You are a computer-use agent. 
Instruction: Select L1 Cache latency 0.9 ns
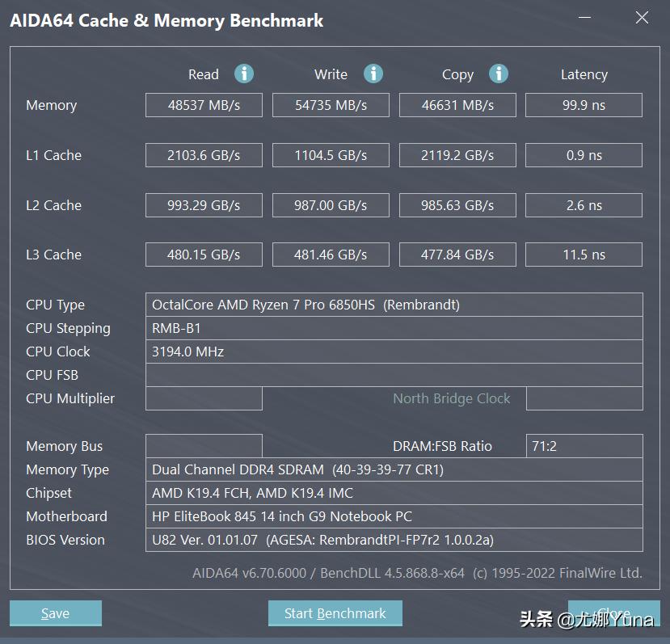(x=584, y=155)
